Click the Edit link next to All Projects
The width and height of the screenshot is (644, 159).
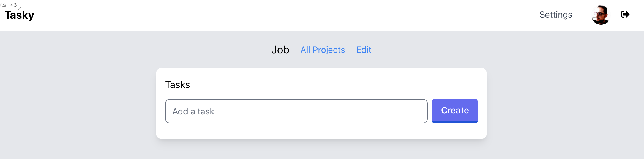point(364,50)
